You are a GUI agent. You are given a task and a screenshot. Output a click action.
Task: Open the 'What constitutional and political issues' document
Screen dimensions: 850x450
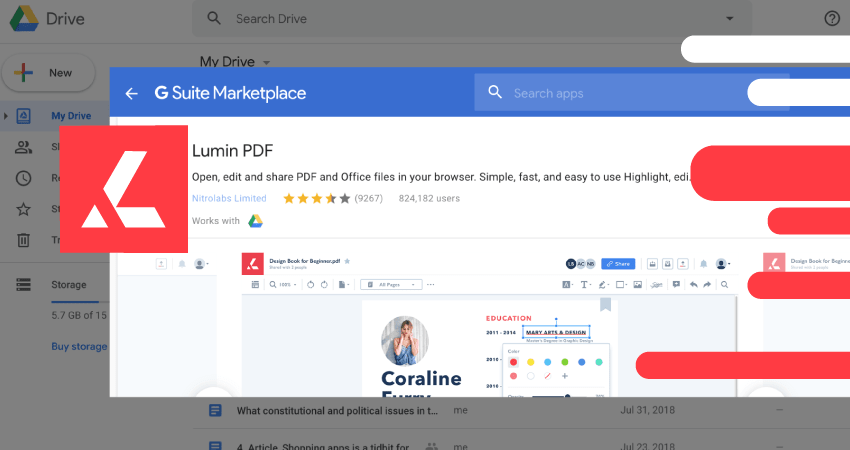336,410
